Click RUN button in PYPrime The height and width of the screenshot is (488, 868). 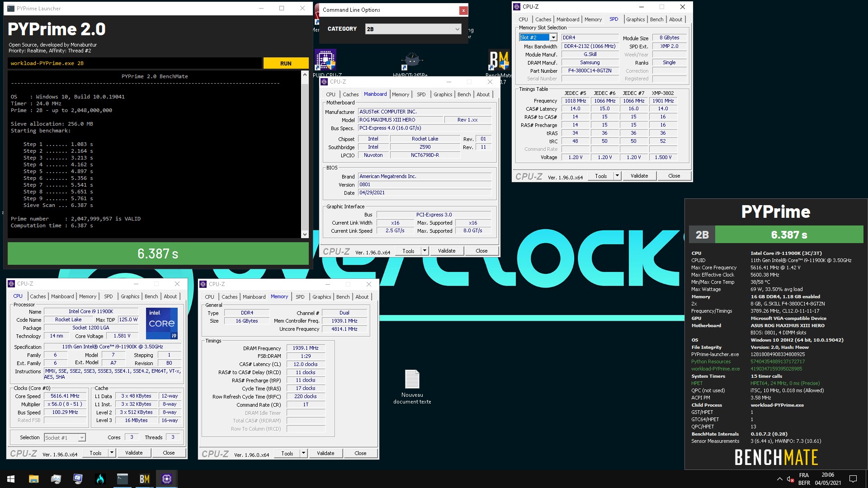coord(286,63)
